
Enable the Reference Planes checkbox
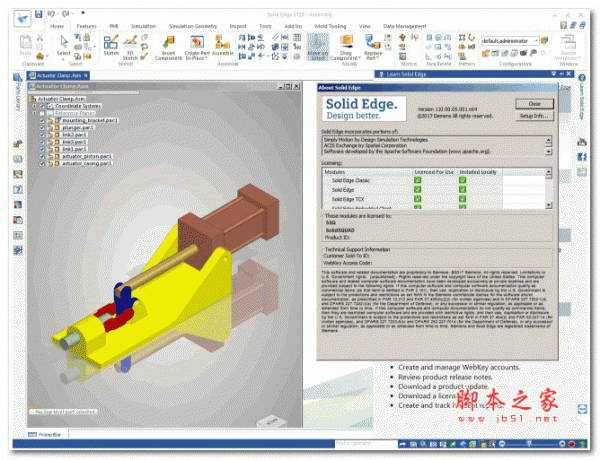pyautogui.click(x=42, y=113)
